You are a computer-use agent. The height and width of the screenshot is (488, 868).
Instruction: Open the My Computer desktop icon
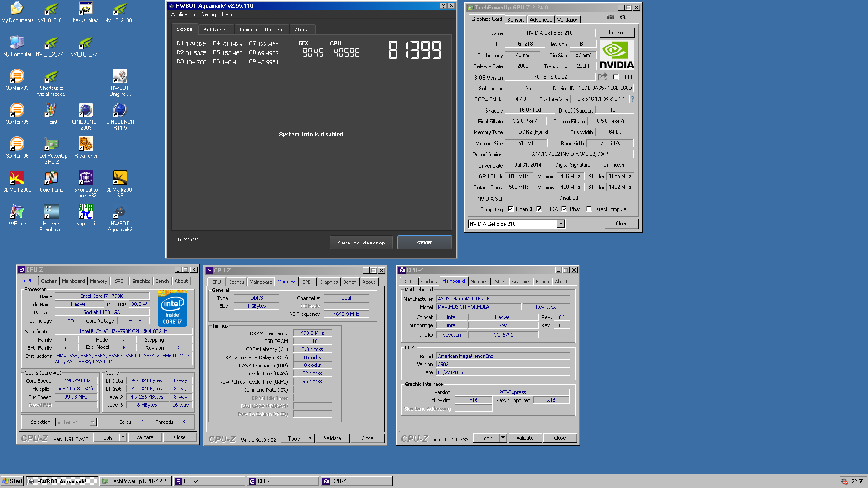coord(17,46)
